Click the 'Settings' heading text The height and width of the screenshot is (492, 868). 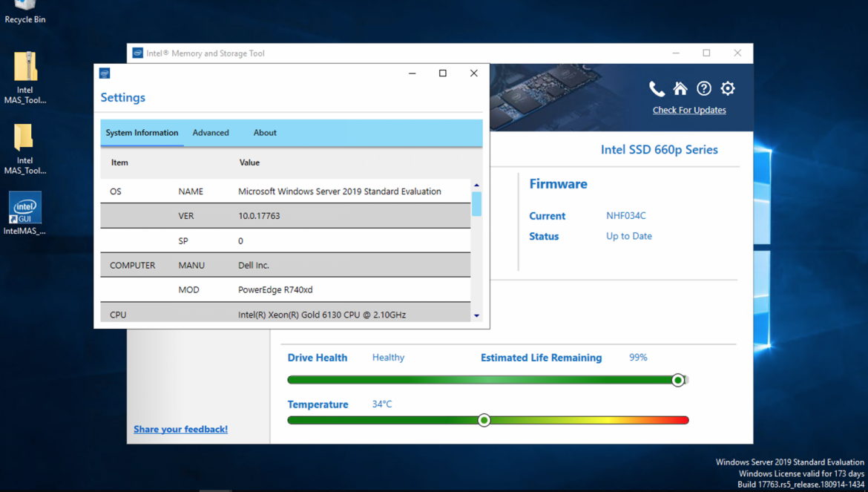[123, 97]
